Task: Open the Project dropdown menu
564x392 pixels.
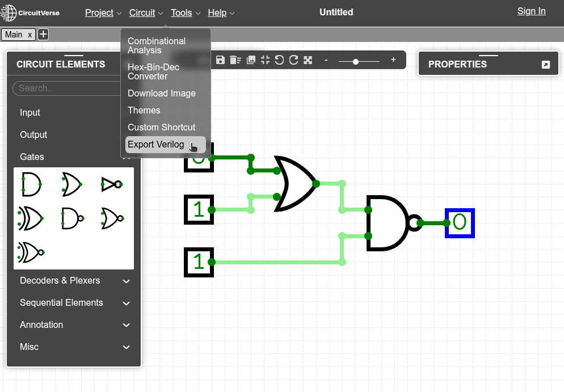Action: [x=103, y=12]
